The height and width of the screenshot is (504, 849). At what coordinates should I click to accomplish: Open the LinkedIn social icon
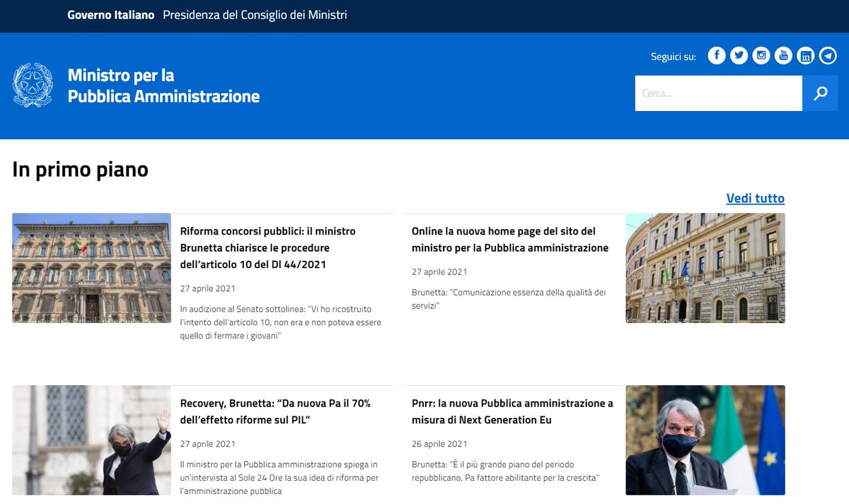(806, 56)
